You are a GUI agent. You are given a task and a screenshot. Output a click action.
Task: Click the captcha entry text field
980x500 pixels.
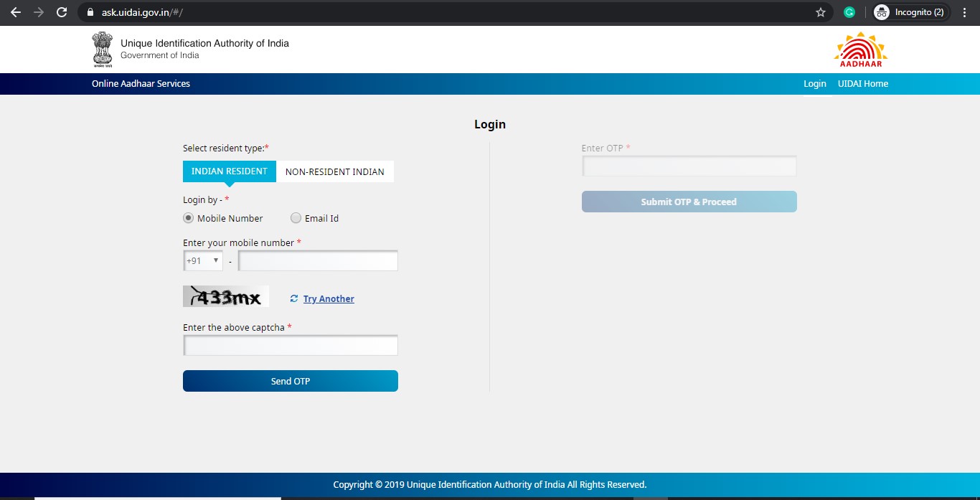(x=291, y=346)
